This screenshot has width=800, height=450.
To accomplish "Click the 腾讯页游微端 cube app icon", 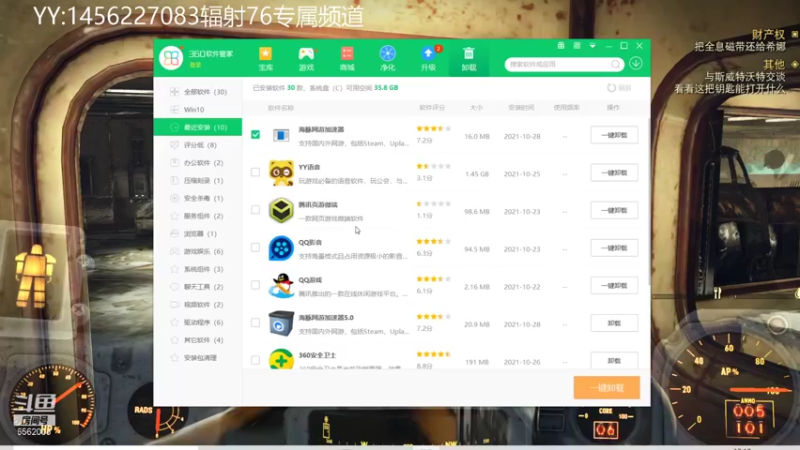I will click(x=281, y=210).
